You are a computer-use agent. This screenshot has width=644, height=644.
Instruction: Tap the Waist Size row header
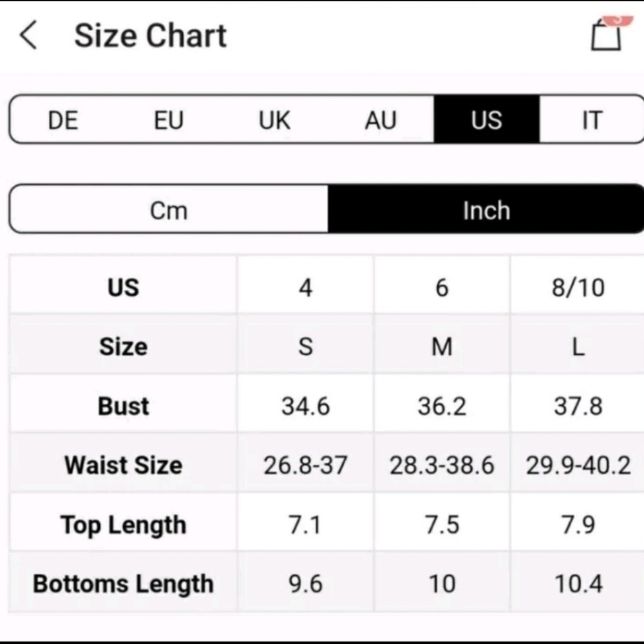123,464
